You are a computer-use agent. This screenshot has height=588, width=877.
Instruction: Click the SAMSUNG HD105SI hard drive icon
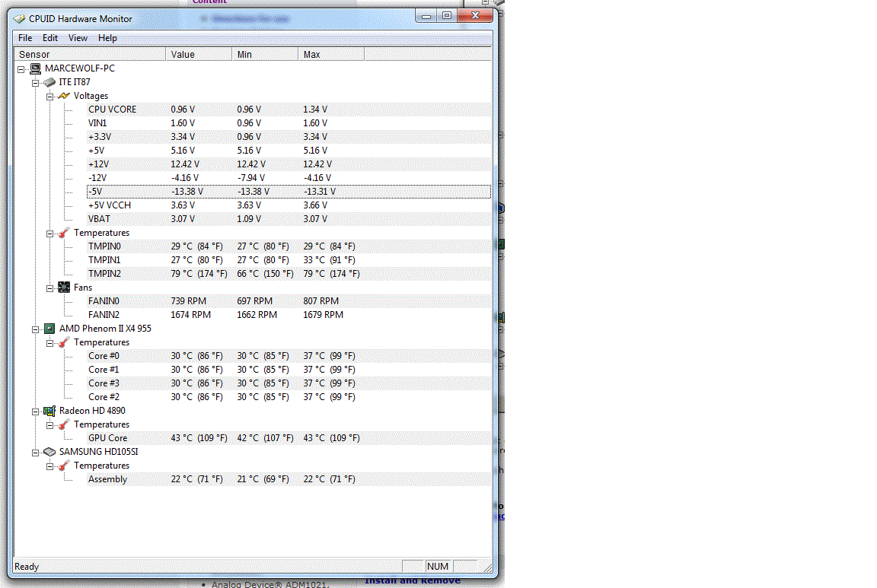click(x=49, y=452)
